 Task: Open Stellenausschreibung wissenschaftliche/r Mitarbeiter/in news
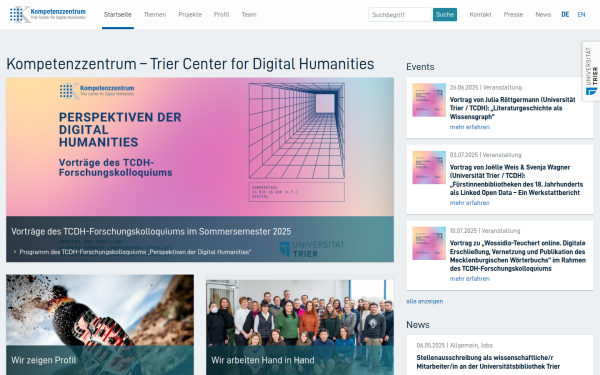488,362
